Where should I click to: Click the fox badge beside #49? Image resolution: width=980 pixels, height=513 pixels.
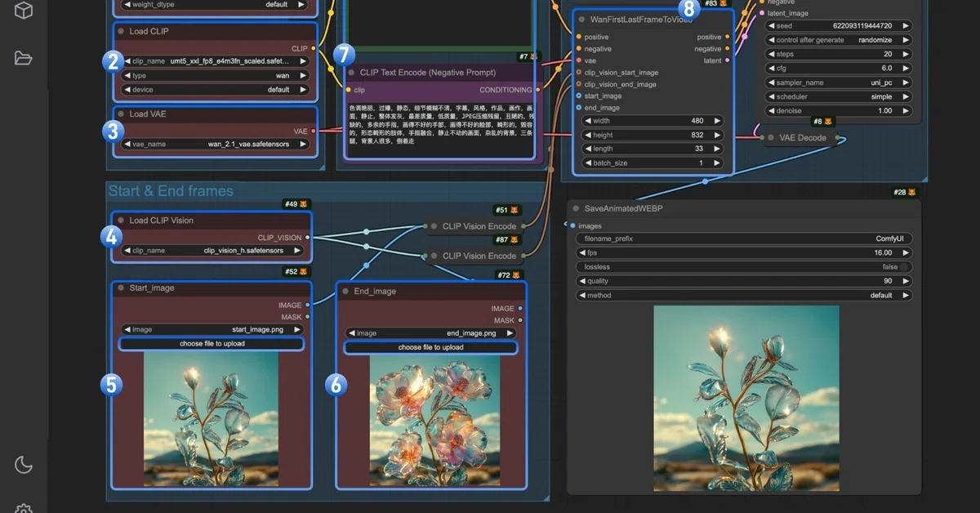pyautogui.click(x=304, y=204)
